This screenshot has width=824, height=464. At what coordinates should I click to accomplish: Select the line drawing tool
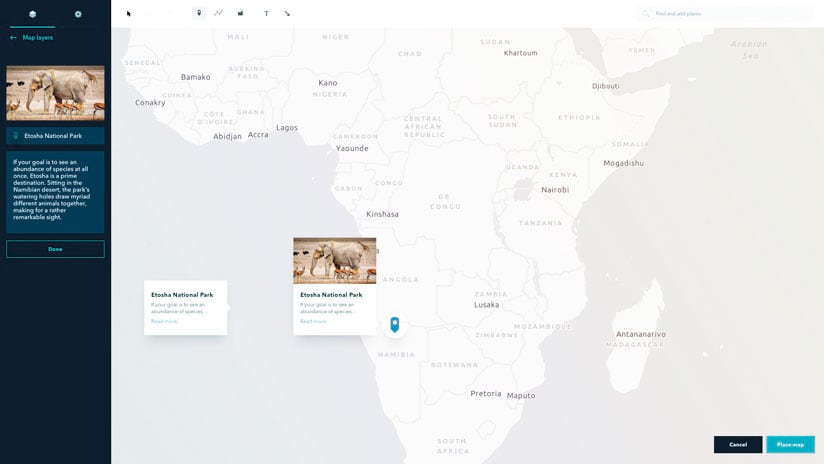218,13
